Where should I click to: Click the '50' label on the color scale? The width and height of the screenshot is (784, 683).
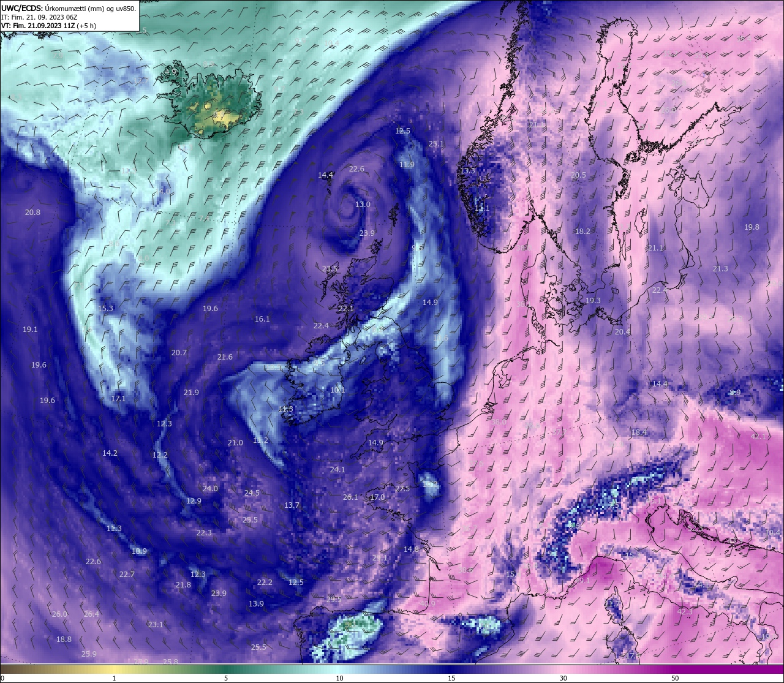pos(675,678)
